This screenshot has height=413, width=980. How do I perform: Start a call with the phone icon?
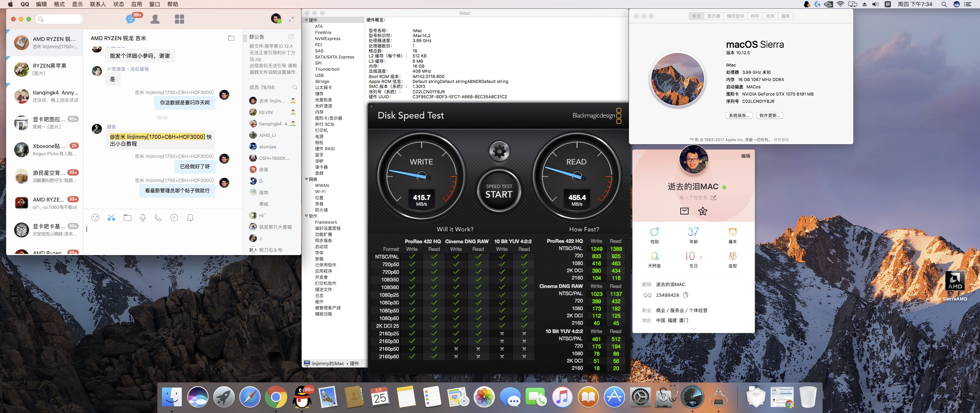158,218
